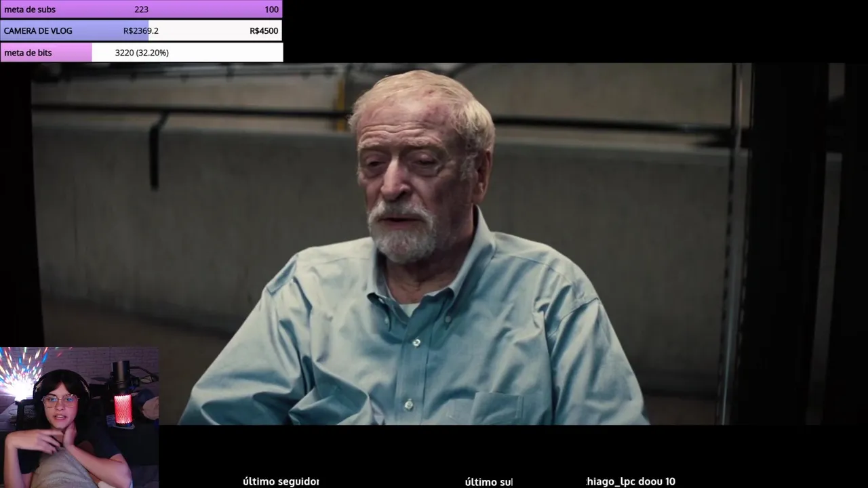Click the 'hiago_lpc doou 10' donation ticker
Image resolution: width=868 pixels, height=488 pixels.
coord(631,481)
